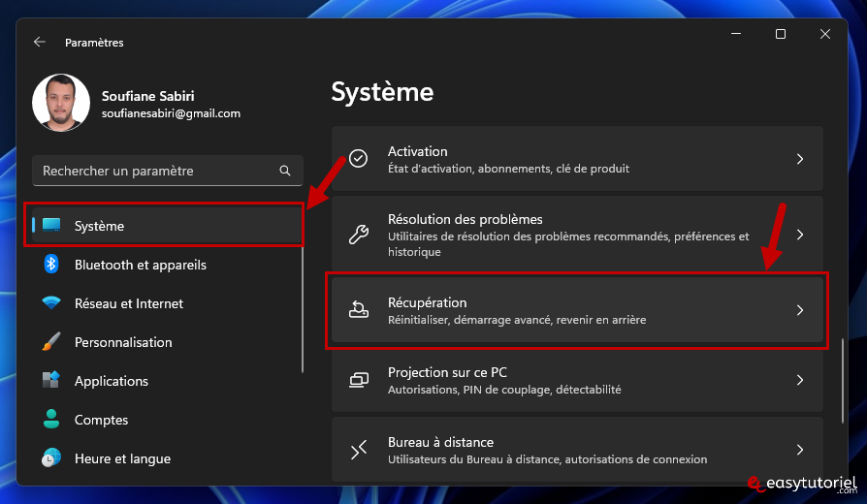Click 'Autorisations, PIN de couplage' description
This screenshot has width=867, height=504.
pos(504,390)
